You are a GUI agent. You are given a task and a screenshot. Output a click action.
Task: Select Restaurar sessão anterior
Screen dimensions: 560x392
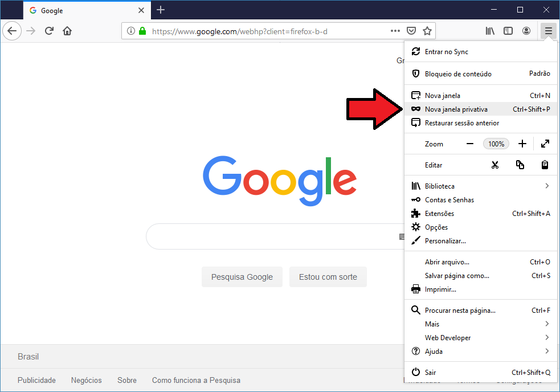click(x=481, y=123)
